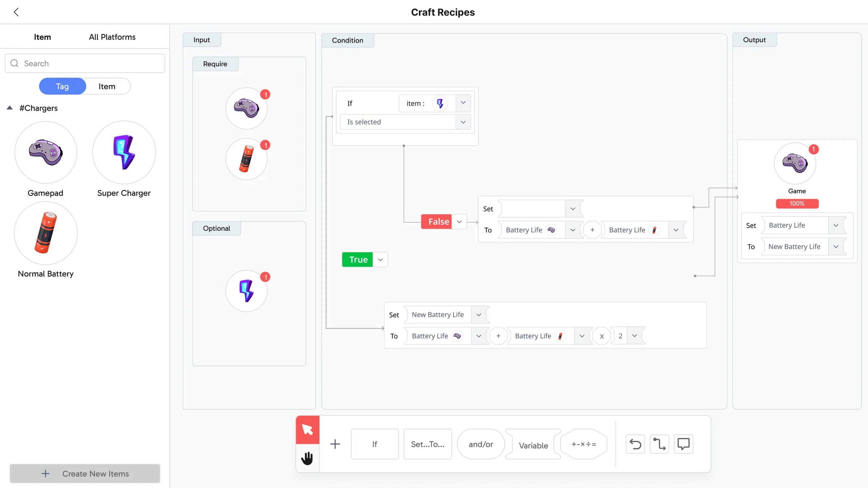The height and width of the screenshot is (488, 868).
Task: Add a math operators block
Action: pos(584,444)
